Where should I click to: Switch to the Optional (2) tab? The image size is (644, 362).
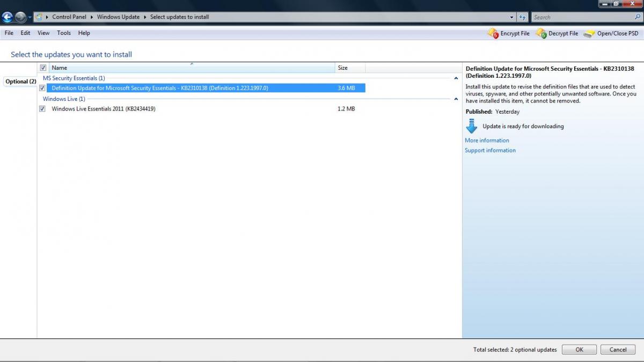click(x=20, y=82)
